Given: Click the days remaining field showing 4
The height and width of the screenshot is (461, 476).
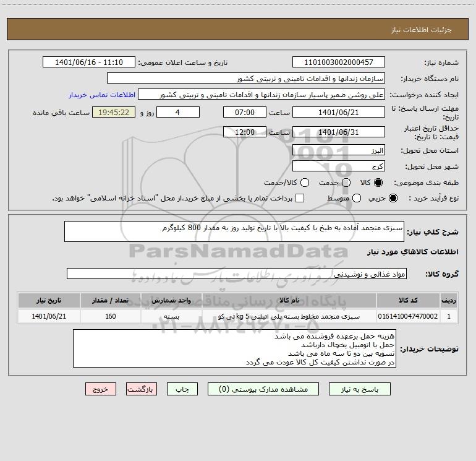Looking at the screenshot, I should [x=178, y=112].
